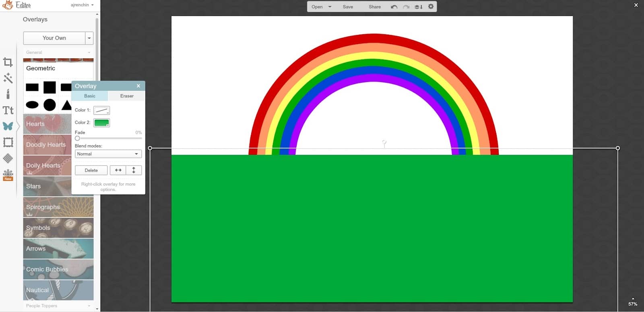Viewport: 644px width, 312px height.
Task: Flip overlay horizontally
Action: (x=118, y=170)
